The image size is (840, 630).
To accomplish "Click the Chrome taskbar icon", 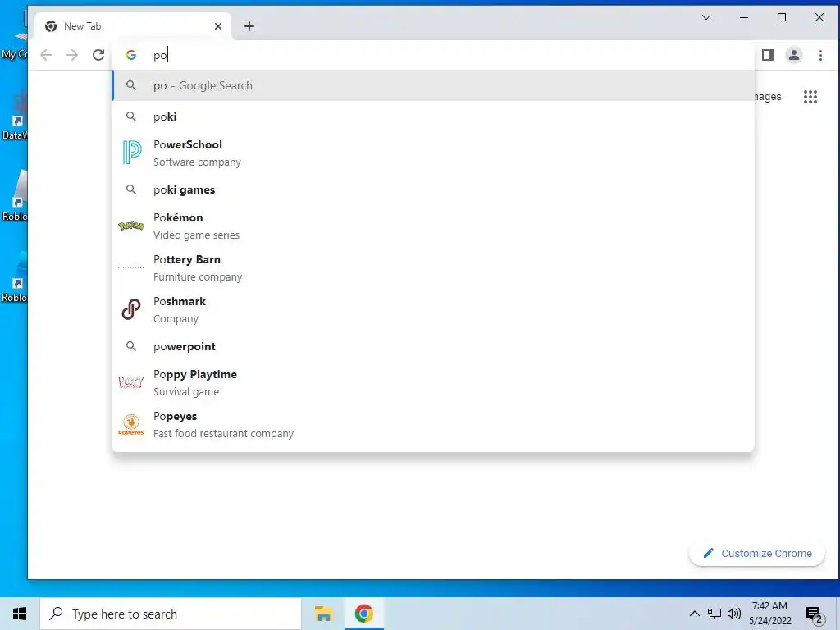I will (x=363, y=614).
